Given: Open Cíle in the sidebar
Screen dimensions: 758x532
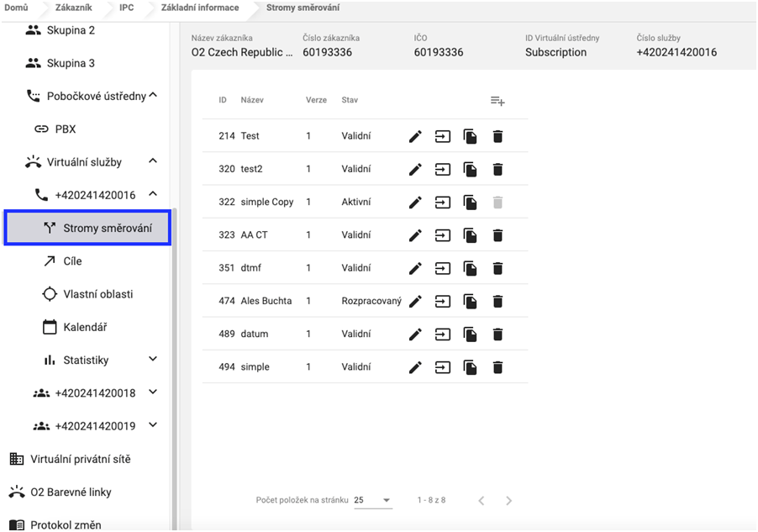Looking at the screenshot, I should [x=72, y=261].
